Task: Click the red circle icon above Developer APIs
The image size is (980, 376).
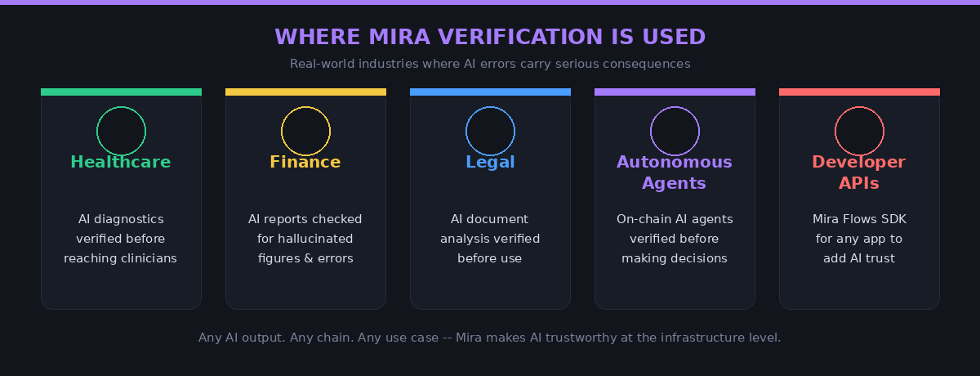Action: [859, 131]
